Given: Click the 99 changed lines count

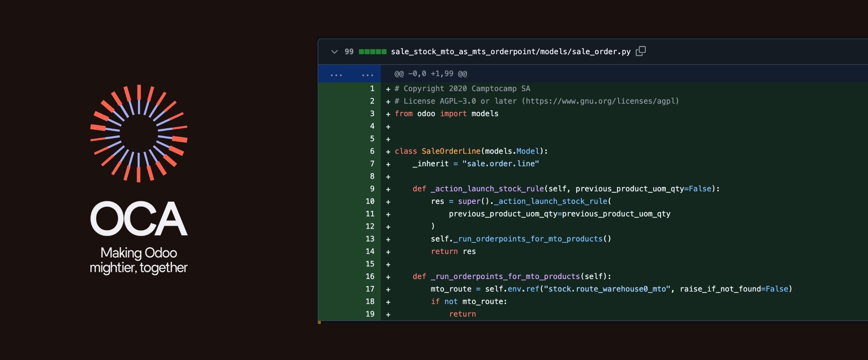Looking at the screenshot, I should [x=349, y=52].
